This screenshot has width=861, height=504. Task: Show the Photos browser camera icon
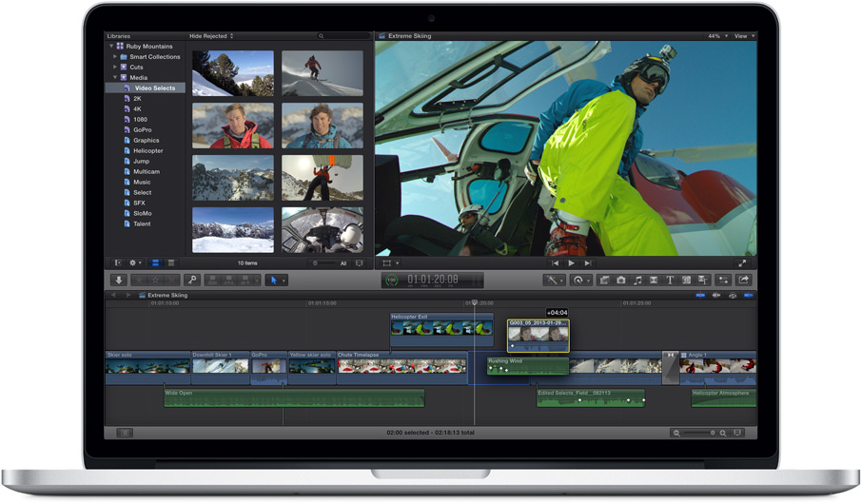coord(621,280)
